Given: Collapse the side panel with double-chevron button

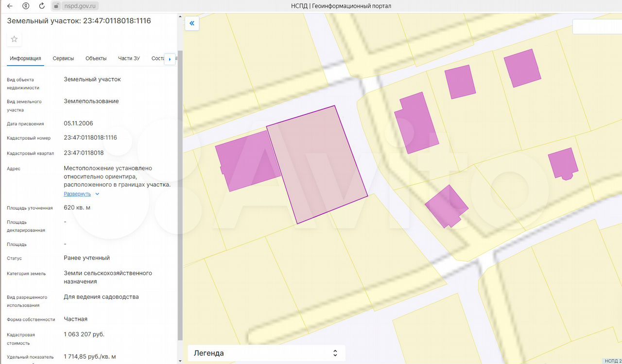Looking at the screenshot, I should pos(192,23).
